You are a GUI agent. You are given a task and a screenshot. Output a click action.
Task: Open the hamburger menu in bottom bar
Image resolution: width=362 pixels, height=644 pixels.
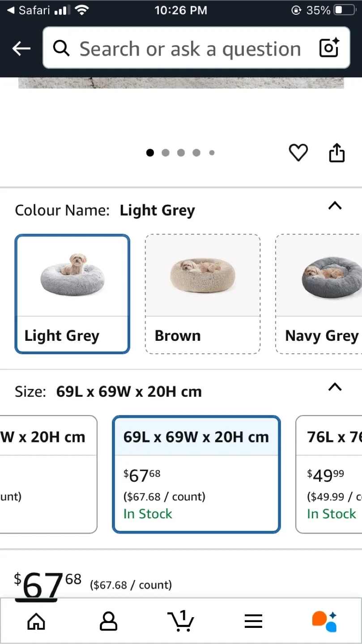(253, 620)
